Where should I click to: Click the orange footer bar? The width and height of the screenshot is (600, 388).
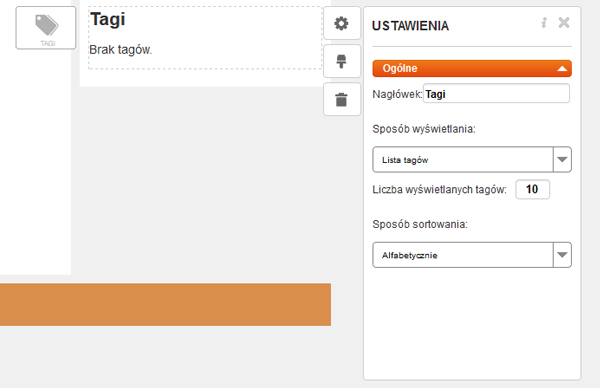[x=165, y=305]
